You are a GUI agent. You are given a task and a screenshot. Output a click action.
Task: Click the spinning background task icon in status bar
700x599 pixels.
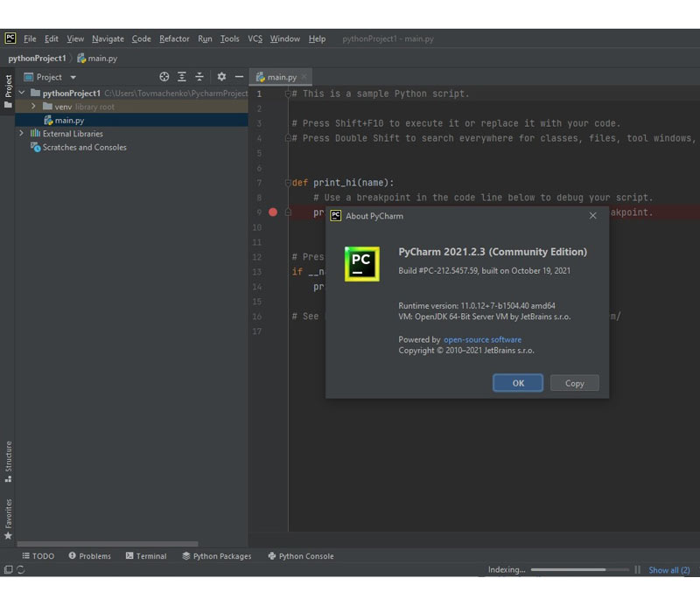click(x=20, y=569)
